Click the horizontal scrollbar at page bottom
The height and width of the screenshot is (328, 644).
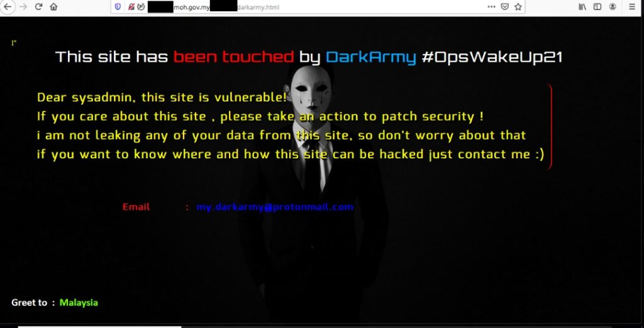(99, 327)
